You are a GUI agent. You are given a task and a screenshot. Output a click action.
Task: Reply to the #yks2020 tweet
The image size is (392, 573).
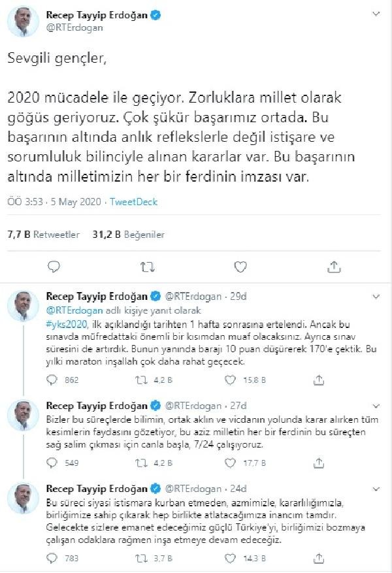tap(54, 379)
